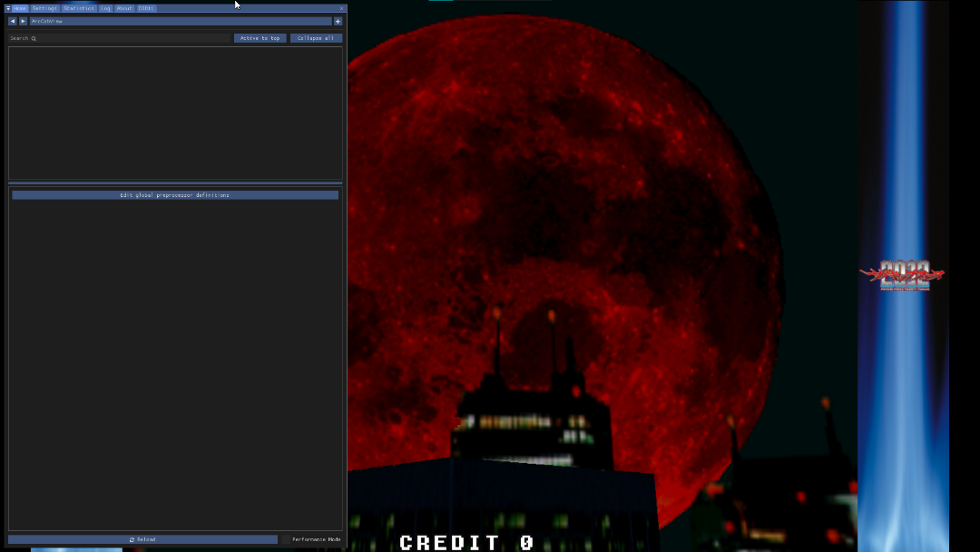This screenshot has width=980, height=552.
Task: Add a new preset with plus icon
Action: (x=338, y=21)
